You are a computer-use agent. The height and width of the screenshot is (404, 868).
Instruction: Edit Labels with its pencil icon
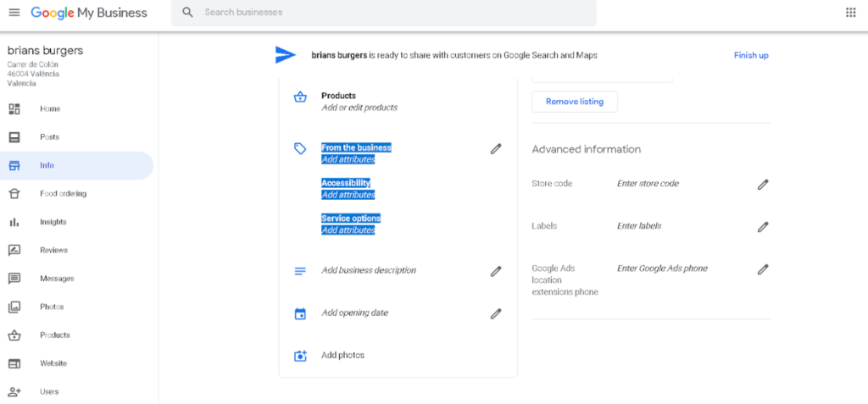coord(764,226)
